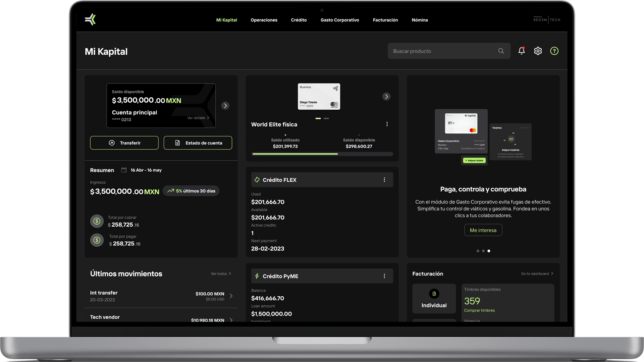Select the first promo carousel dot
This screenshot has width=644, height=362.
[478, 251]
